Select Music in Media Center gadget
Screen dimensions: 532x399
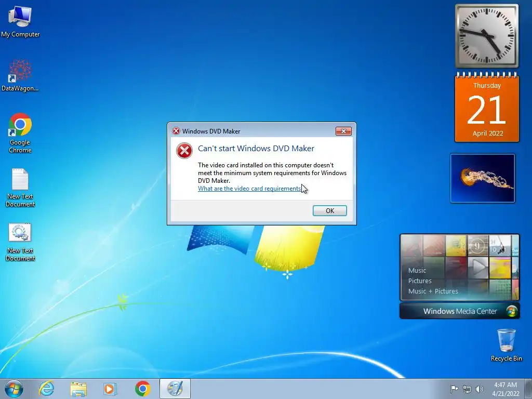click(417, 270)
